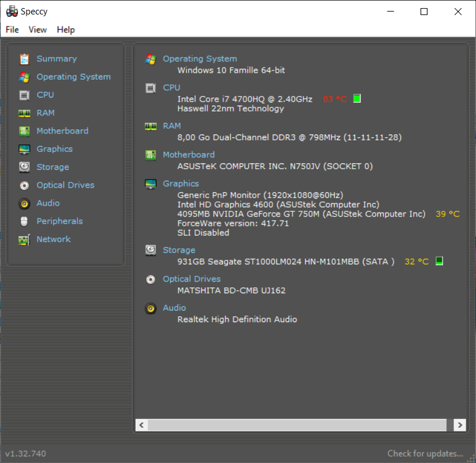Click the Windows 10 Famille 64-bit text
The width and height of the screenshot is (476, 463).
click(231, 70)
